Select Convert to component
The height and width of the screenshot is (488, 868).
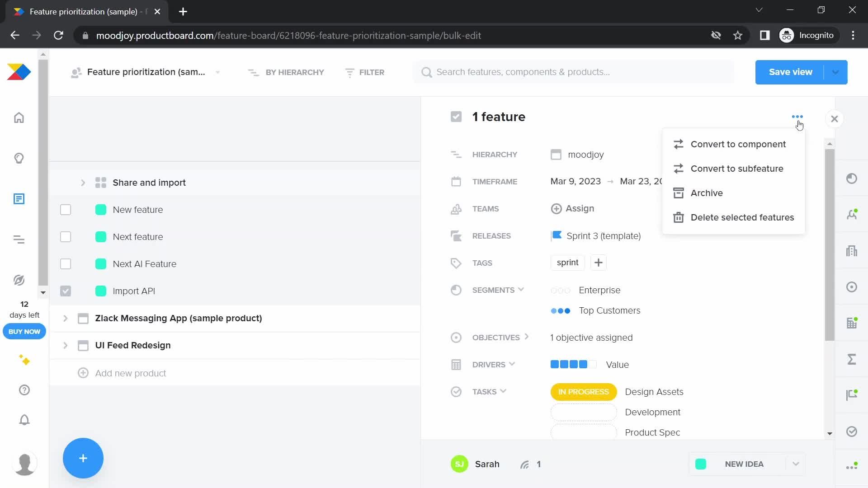click(x=733, y=144)
